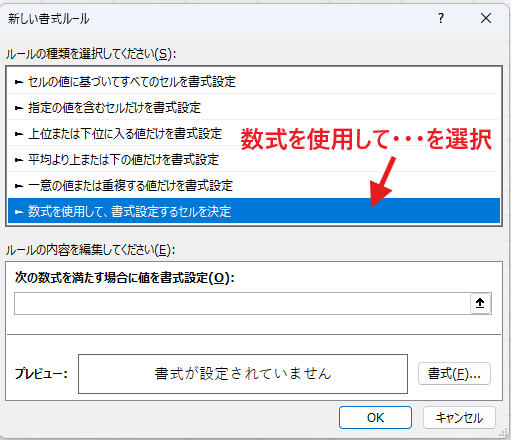511x440 pixels.
Task: Select rule 上位または下位に入る値だけを書式設定
Action: point(254,133)
